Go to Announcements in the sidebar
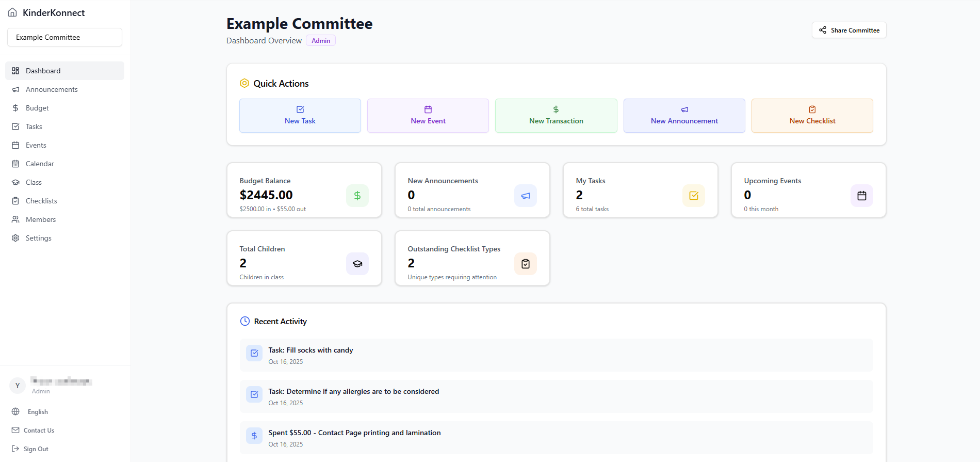 pos(64,89)
